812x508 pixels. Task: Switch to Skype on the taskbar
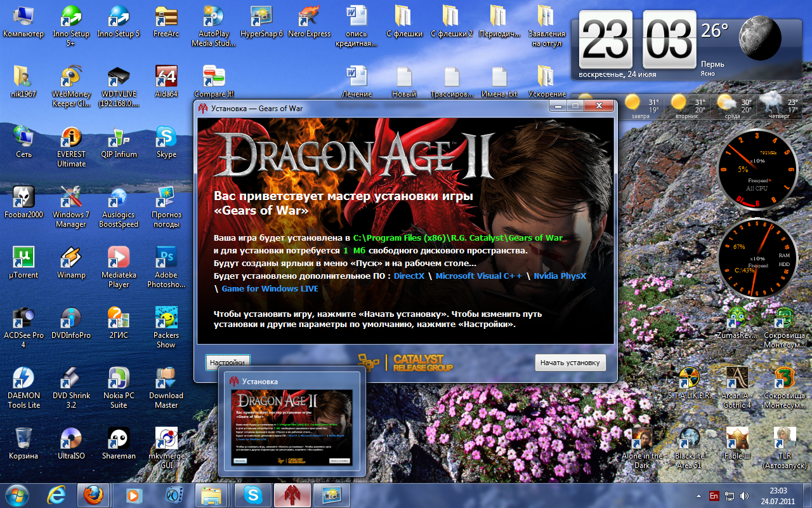coord(252,495)
